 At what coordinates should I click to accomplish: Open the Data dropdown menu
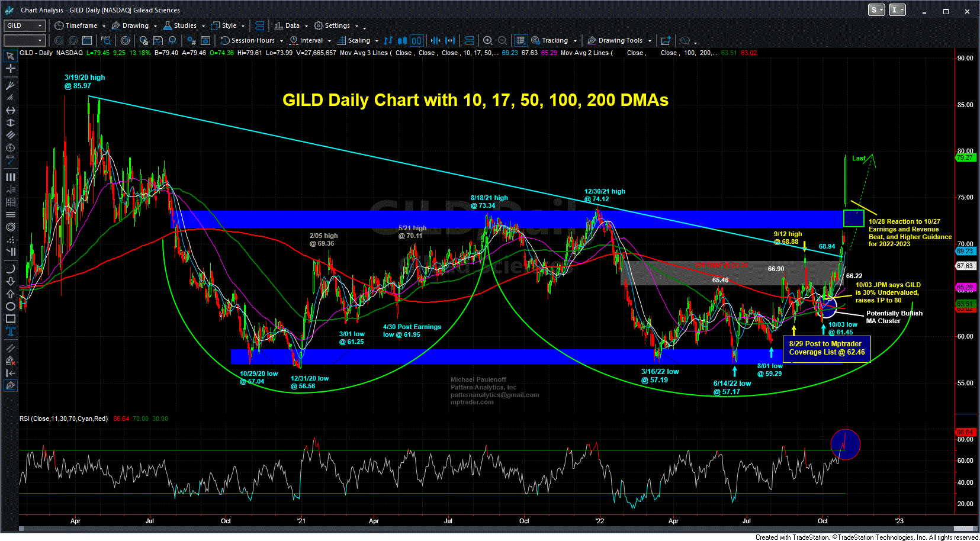pyautogui.click(x=291, y=25)
